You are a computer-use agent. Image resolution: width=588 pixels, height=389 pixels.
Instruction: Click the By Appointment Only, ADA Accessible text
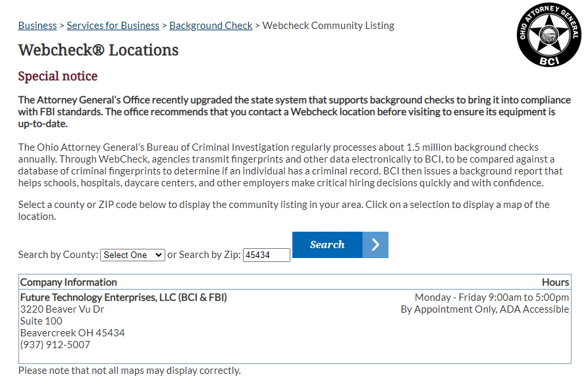point(485,309)
